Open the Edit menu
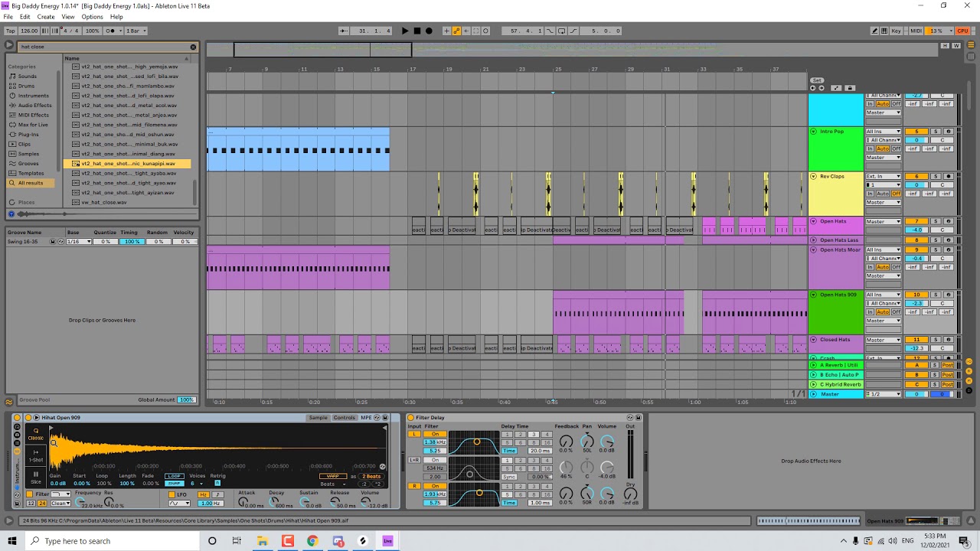Viewport: 980px width, 551px height. tap(25, 17)
